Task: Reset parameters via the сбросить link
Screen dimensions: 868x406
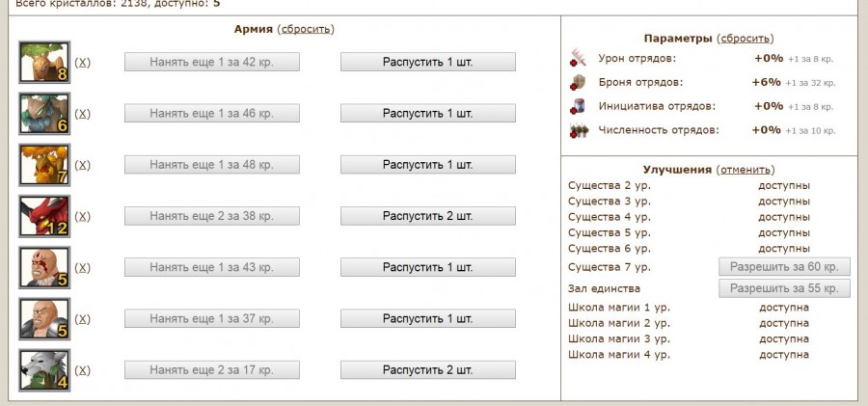Action: [x=746, y=39]
